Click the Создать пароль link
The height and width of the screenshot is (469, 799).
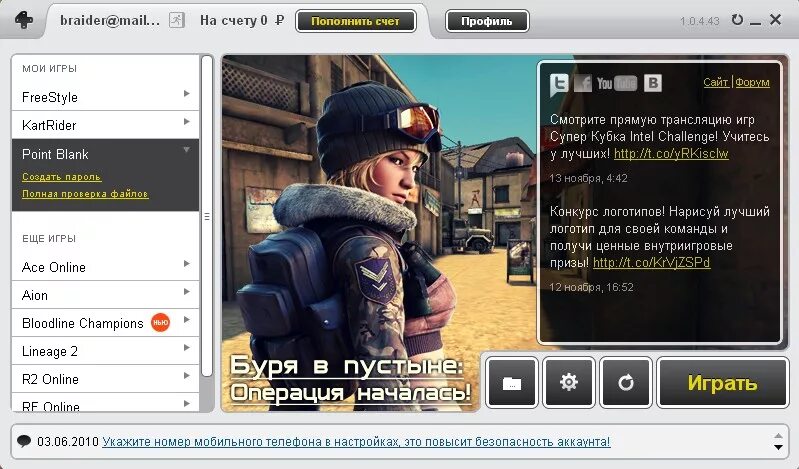pos(62,177)
